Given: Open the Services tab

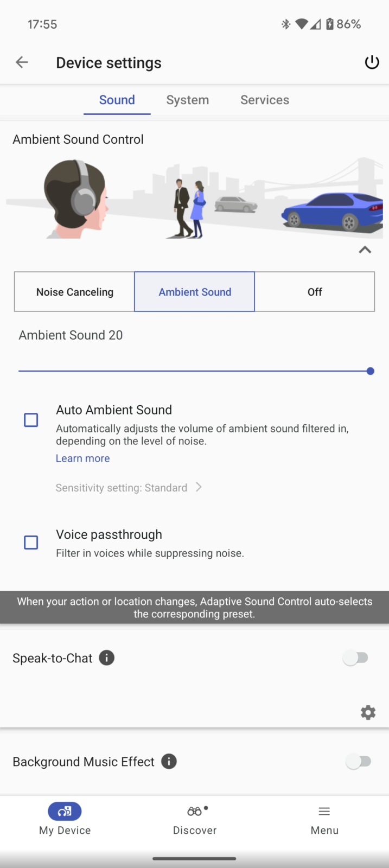Looking at the screenshot, I should tap(265, 100).
